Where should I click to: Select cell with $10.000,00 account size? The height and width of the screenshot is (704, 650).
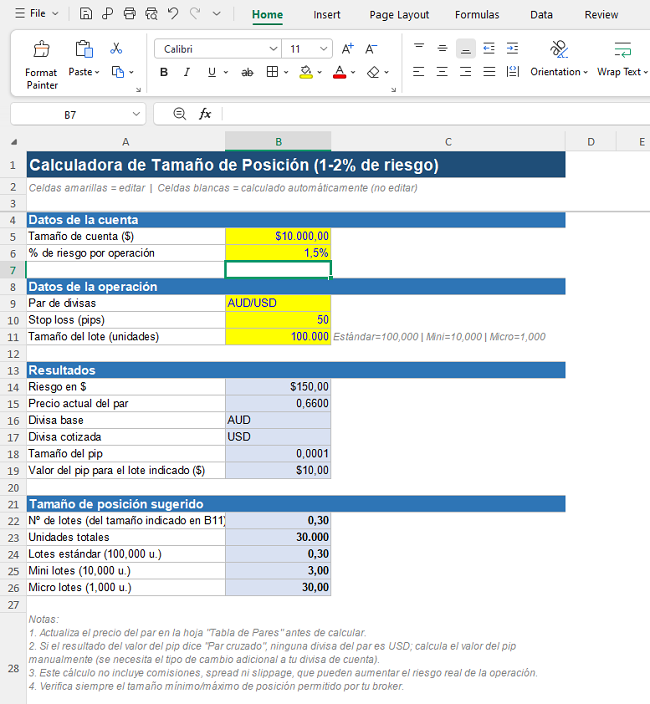pos(278,236)
